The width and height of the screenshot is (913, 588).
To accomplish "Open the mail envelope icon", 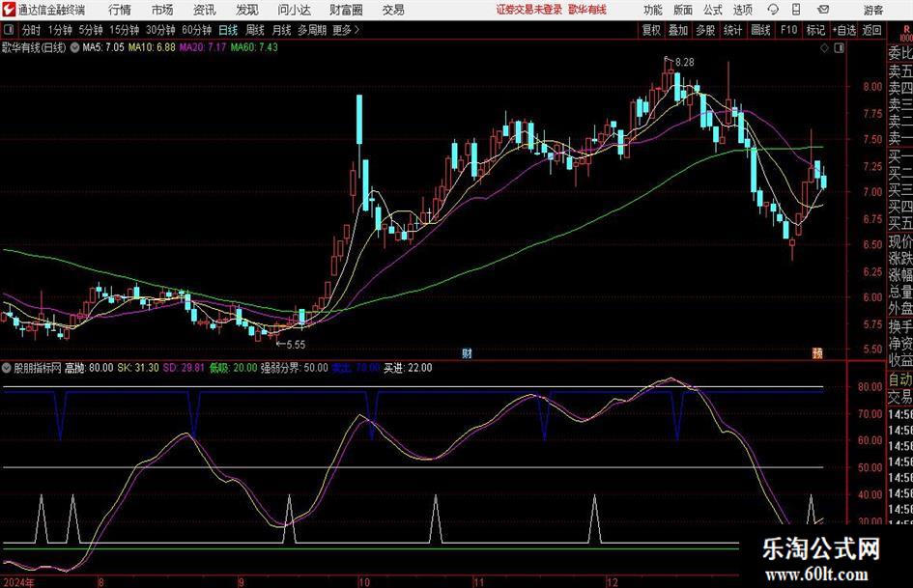I will click(x=823, y=10).
